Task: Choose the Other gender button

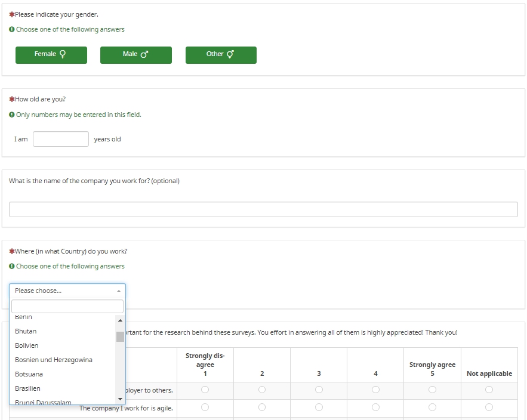Action: click(220, 54)
